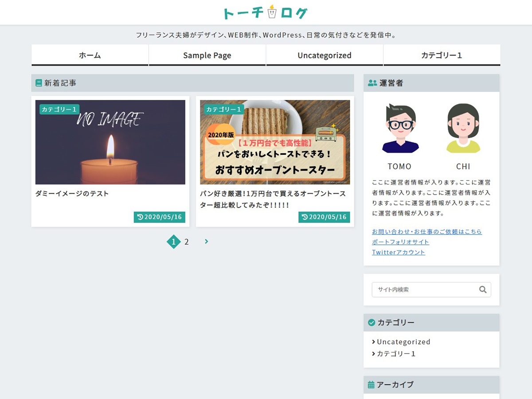Click chevron before カテゴリー1 in sidebar
The image size is (532, 399).
point(374,354)
